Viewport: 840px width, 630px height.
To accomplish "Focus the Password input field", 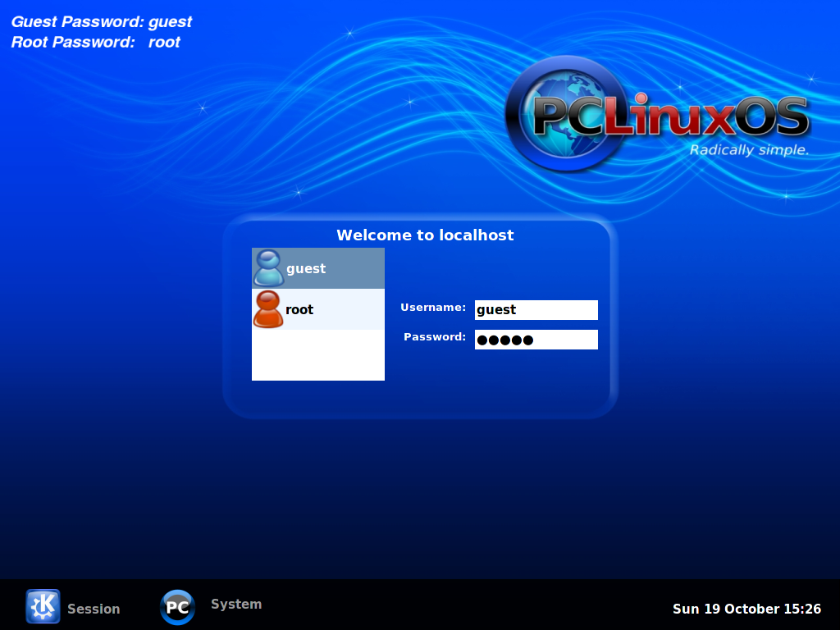I will pyautogui.click(x=536, y=340).
